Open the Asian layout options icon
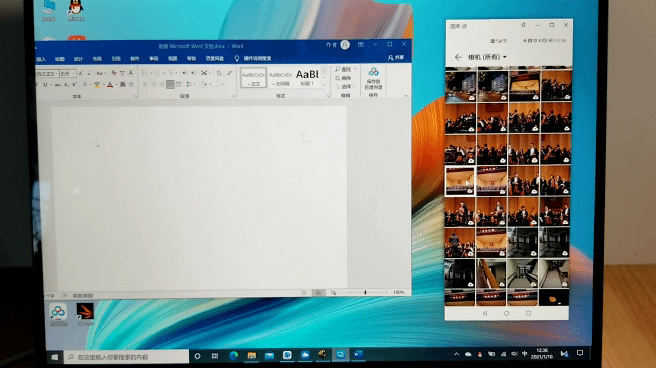The width and height of the screenshot is (656, 368). tap(204, 73)
